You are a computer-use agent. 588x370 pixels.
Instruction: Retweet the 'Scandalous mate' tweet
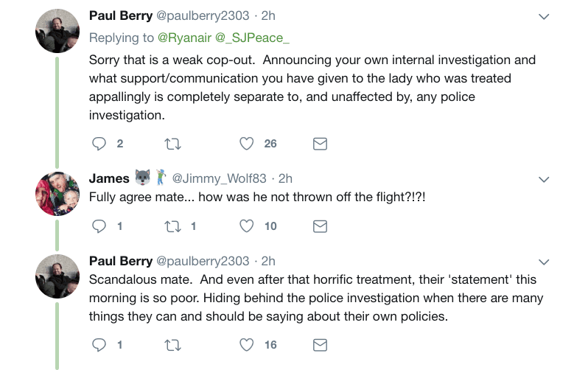point(173,345)
